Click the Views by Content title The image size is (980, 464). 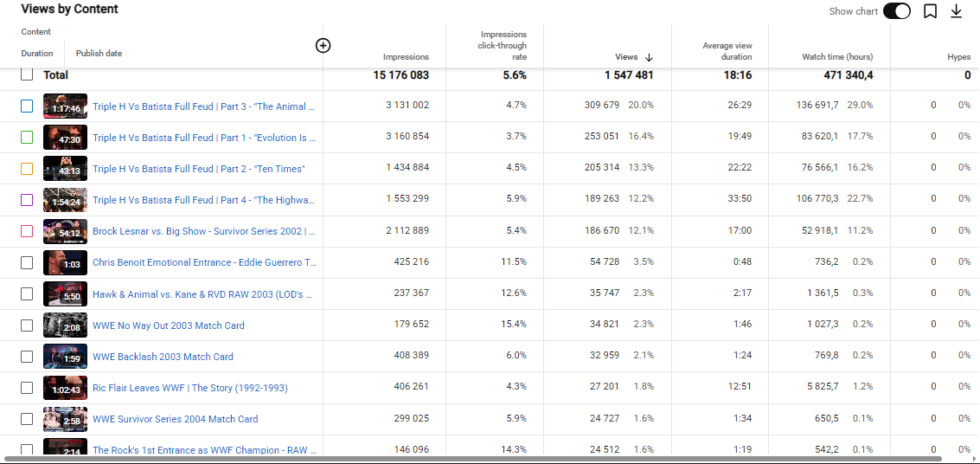(x=69, y=10)
